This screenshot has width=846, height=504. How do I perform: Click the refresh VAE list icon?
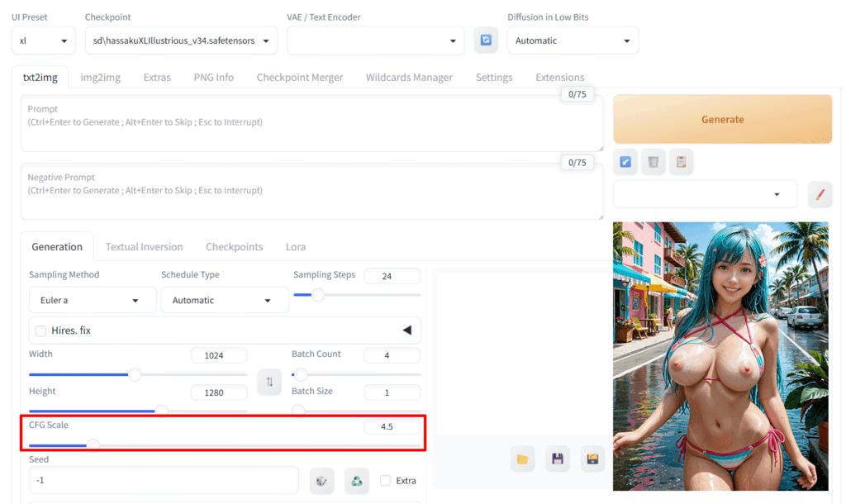[x=486, y=40]
